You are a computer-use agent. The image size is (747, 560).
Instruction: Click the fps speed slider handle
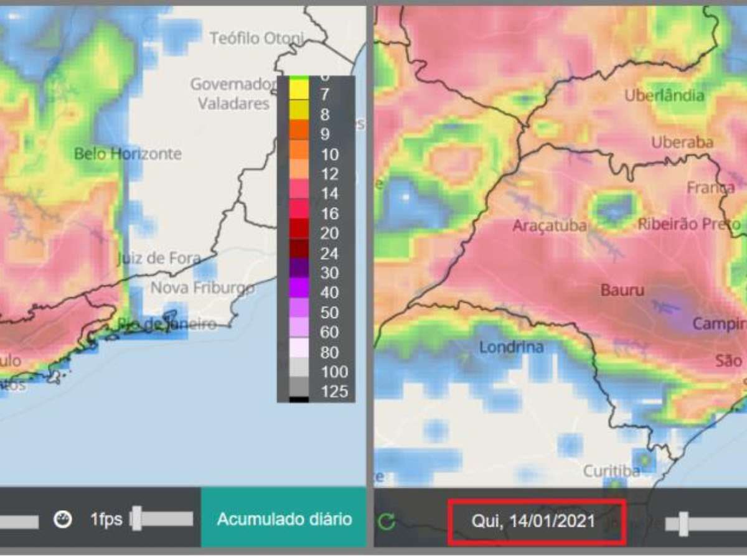pyautogui.click(x=137, y=519)
